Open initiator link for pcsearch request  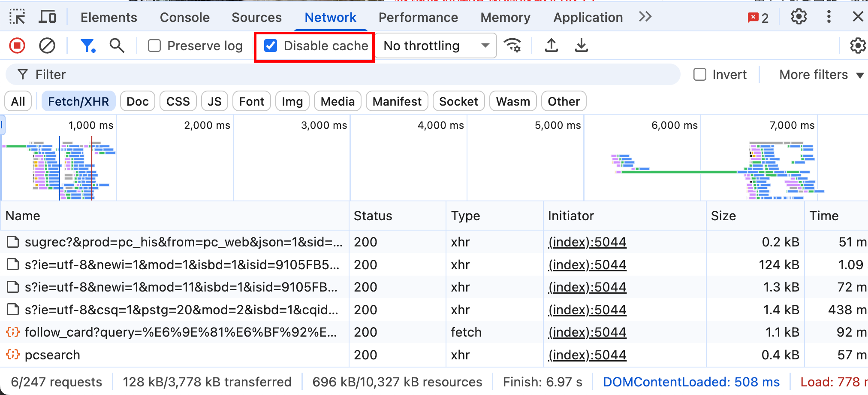[x=587, y=355]
